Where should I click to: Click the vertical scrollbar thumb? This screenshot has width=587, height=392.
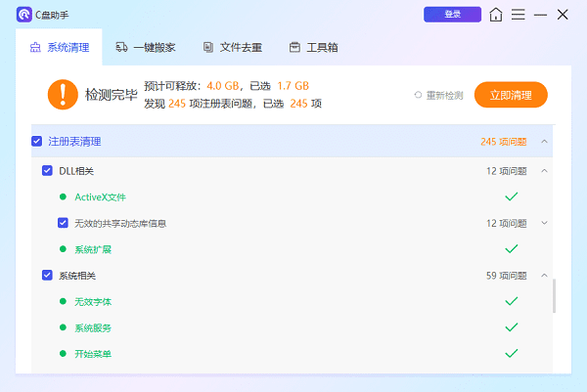pyautogui.click(x=555, y=296)
